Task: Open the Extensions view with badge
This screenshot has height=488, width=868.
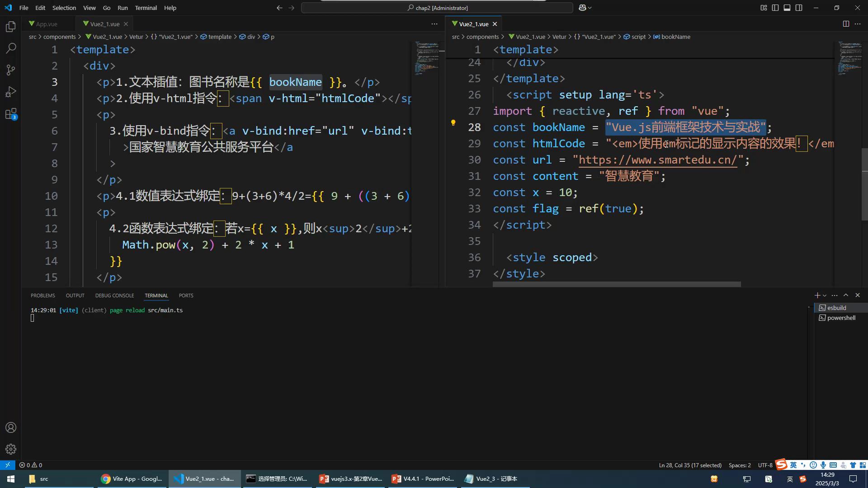Action: [x=11, y=114]
